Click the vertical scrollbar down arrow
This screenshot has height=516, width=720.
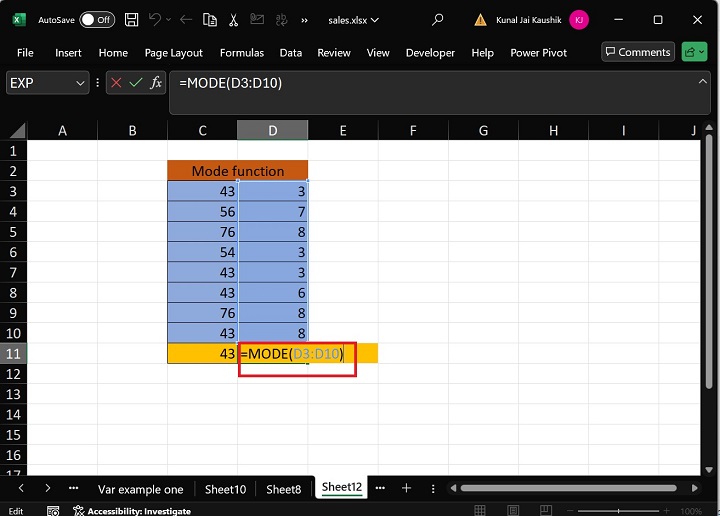(709, 470)
